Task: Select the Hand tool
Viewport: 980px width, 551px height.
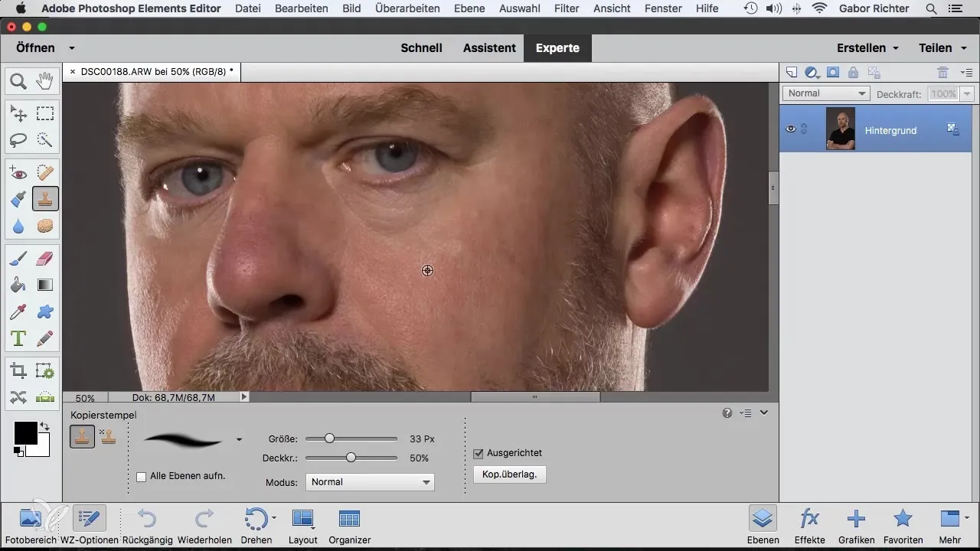Action: click(45, 80)
